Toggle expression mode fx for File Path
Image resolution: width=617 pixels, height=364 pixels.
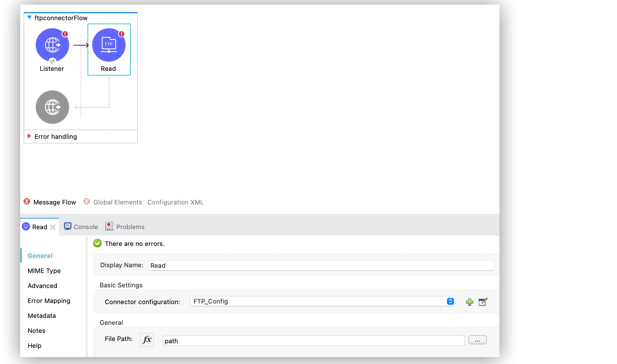pyautogui.click(x=147, y=340)
